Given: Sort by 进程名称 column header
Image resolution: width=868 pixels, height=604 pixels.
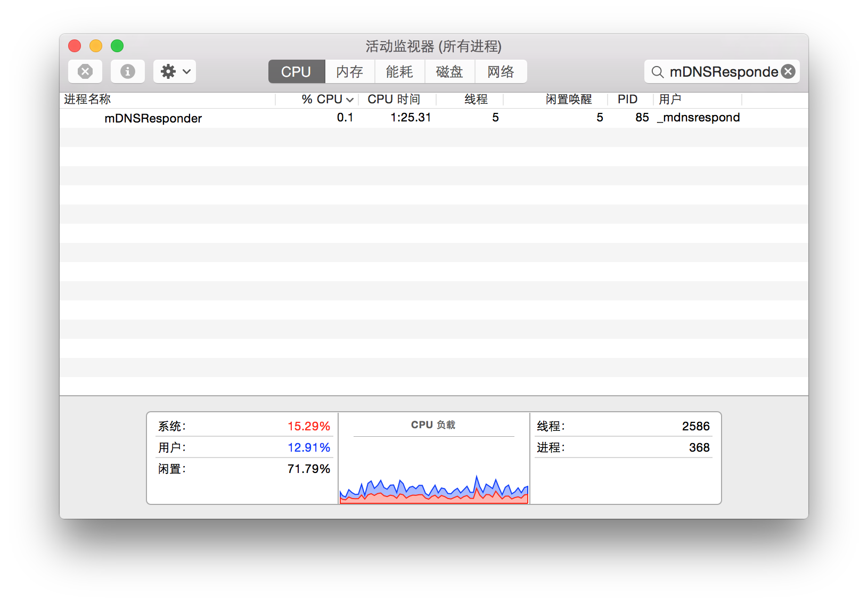Looking at the screenshot, I should point(167,100).
